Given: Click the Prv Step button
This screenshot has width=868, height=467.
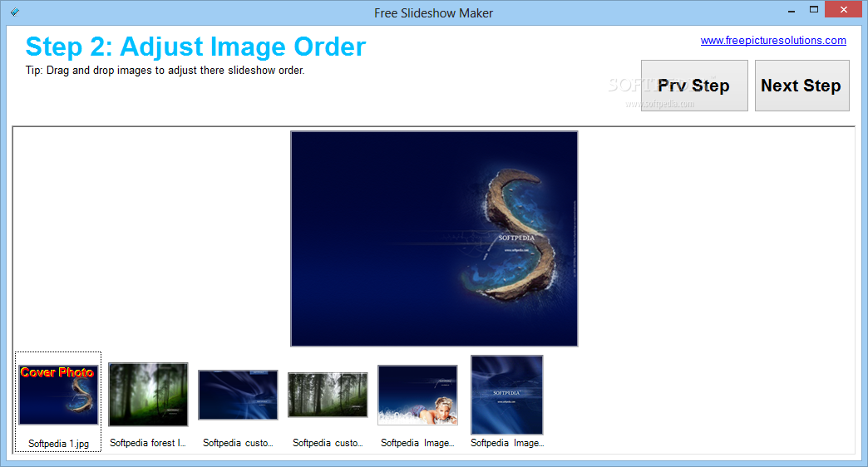Looking at the screenshot, I should pyautogui.click(x=694, y=86).
